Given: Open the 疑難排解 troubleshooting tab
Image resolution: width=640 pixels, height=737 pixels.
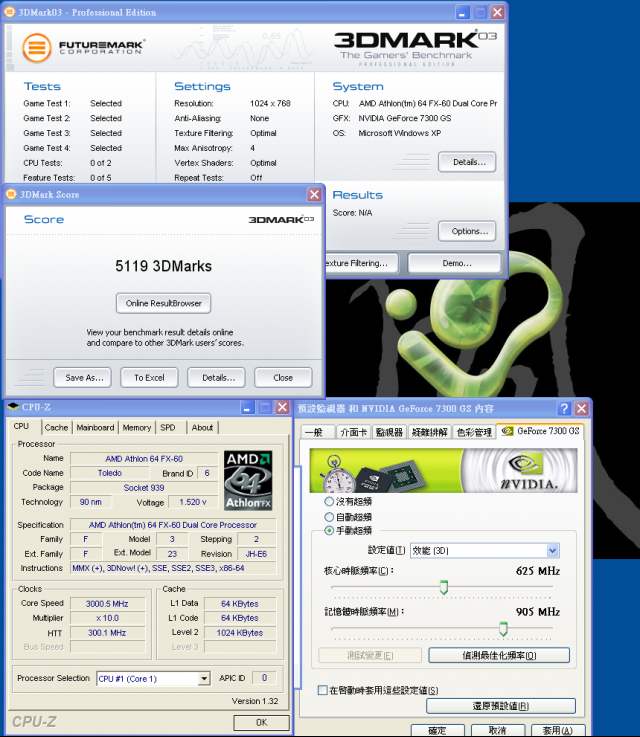Looking at the screenshot, I should pyautogui.click(x=430, y=432).
